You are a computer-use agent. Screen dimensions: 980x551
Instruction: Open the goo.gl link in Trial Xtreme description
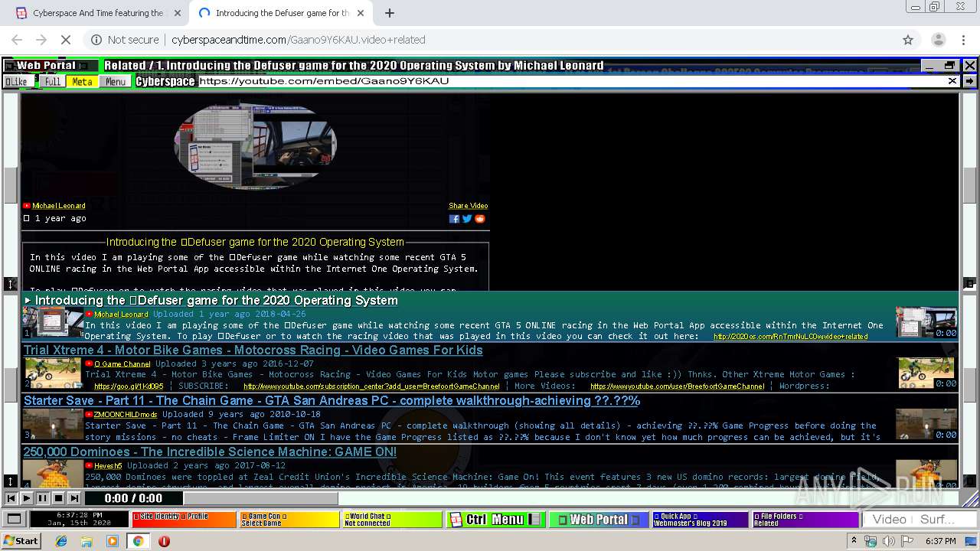tap(129, 386)
